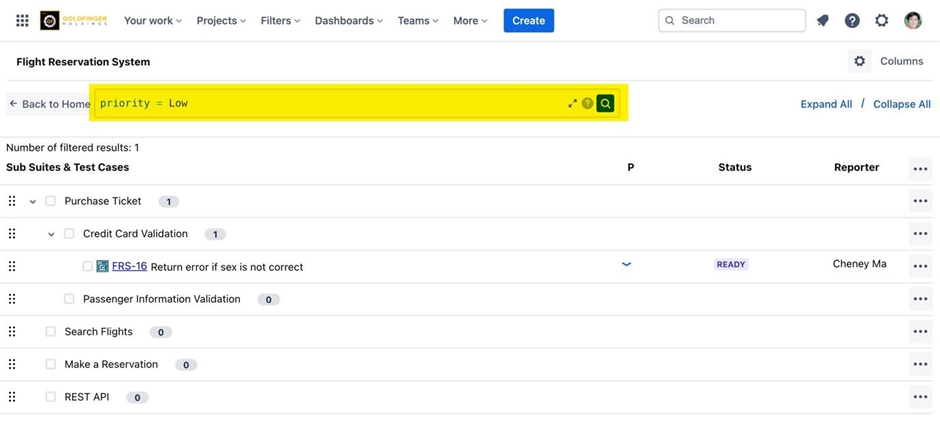Collapse the Credit Card Validation sub suite
Screen dimensions: 940x421
[x=51, y=234]
